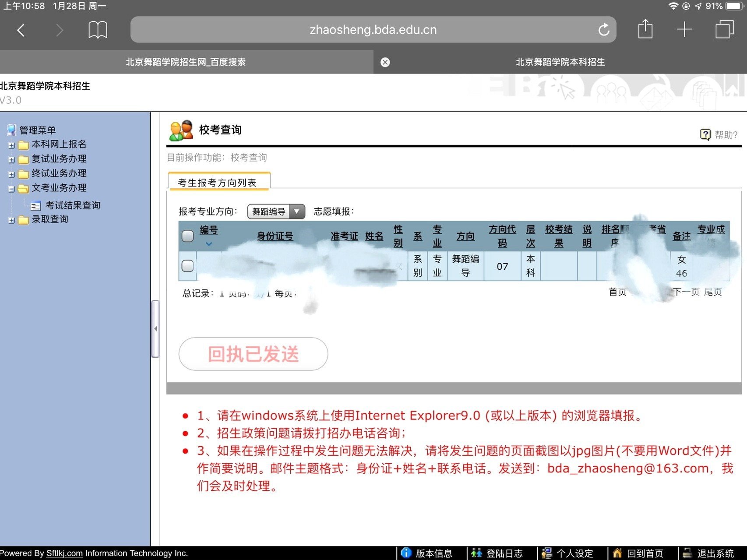Go to 下一页 page link
Viewport: 747px width, 560px height.
686,292
